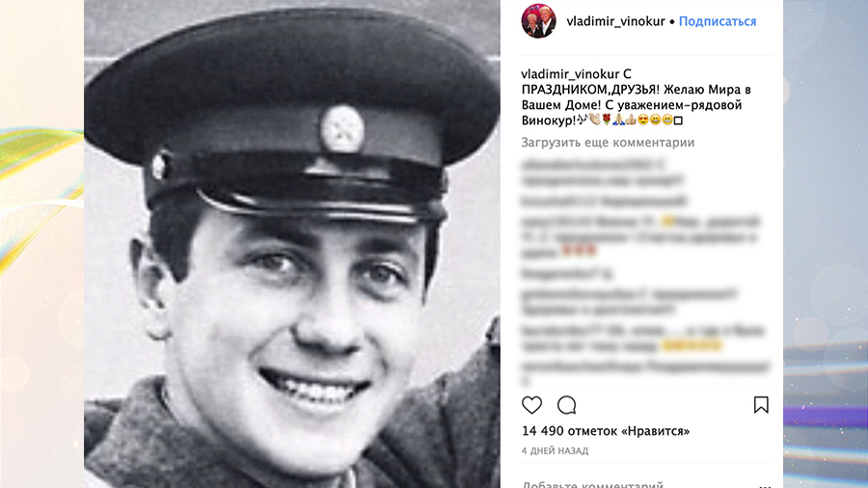Focus the Добавьте комментарий input field
868x488 pixels.
(637, 483)
